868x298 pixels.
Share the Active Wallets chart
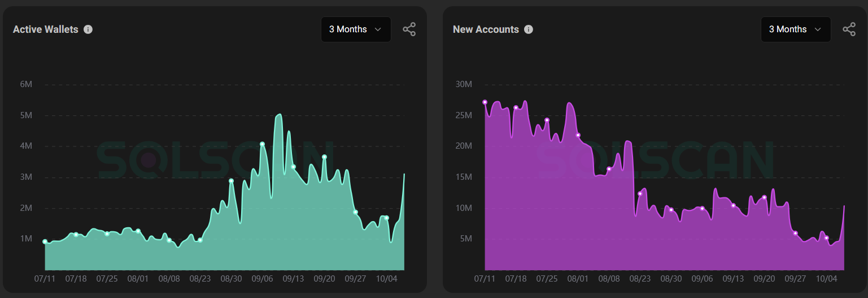[409, 29]
